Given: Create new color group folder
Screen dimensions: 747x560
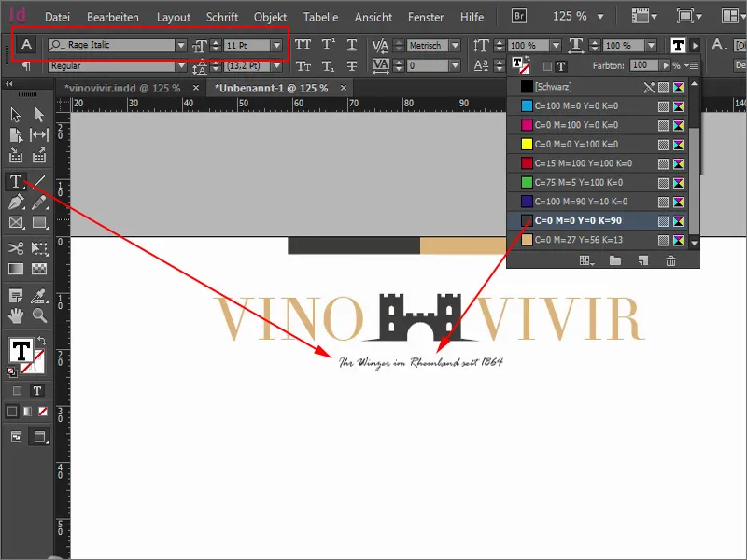Looking at the screenshot, I should click(615, 260).
